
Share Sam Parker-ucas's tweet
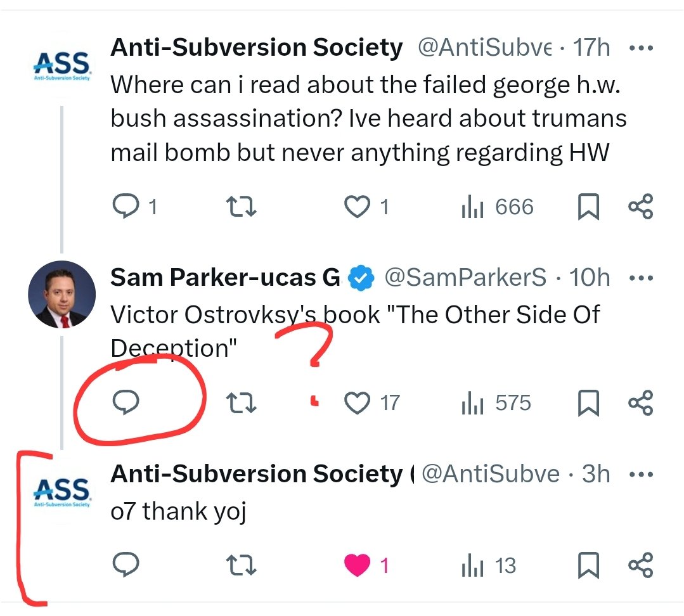(x=640, y=403)
